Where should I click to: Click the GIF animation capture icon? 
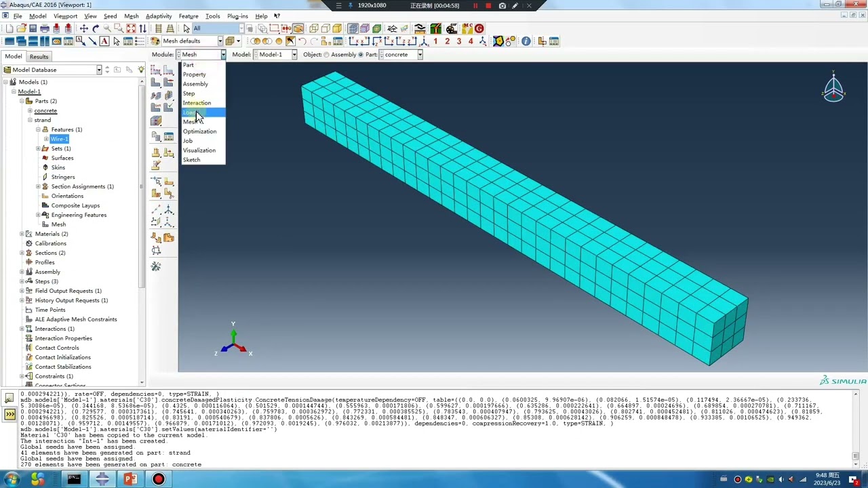(x=452, y=28)
